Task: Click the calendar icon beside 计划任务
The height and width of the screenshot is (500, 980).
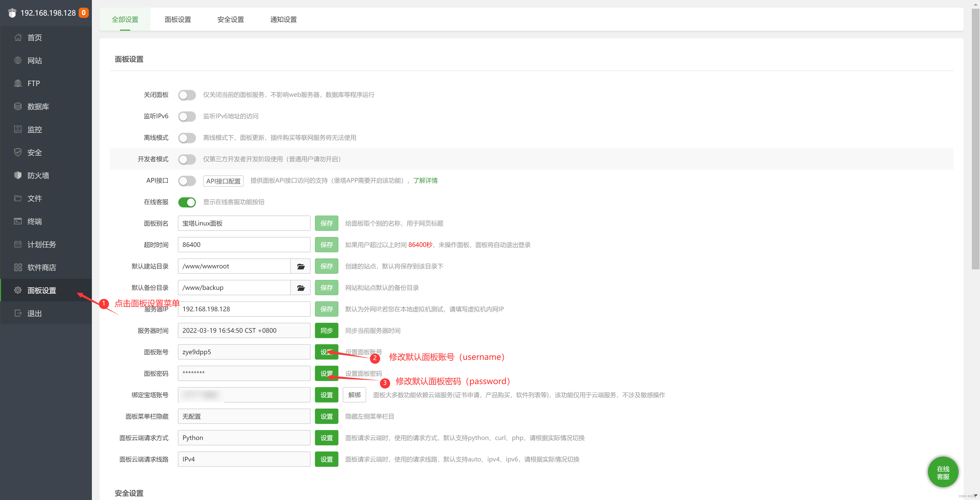Action: (18, 244)
